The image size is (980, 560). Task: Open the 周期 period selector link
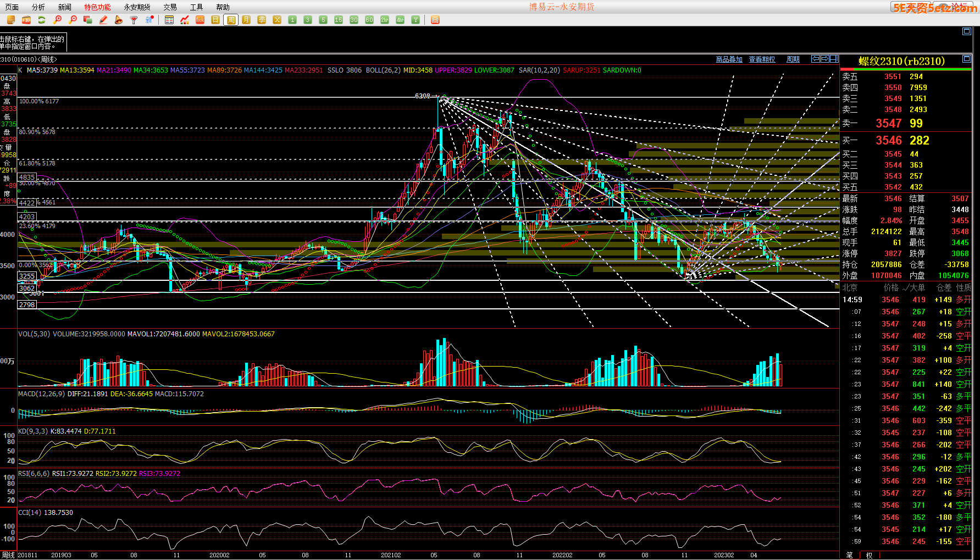[x=793, y=59]
